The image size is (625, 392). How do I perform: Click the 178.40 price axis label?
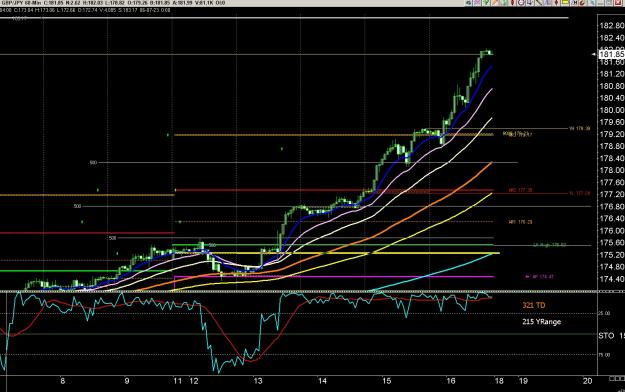click(x=612, y=158)
